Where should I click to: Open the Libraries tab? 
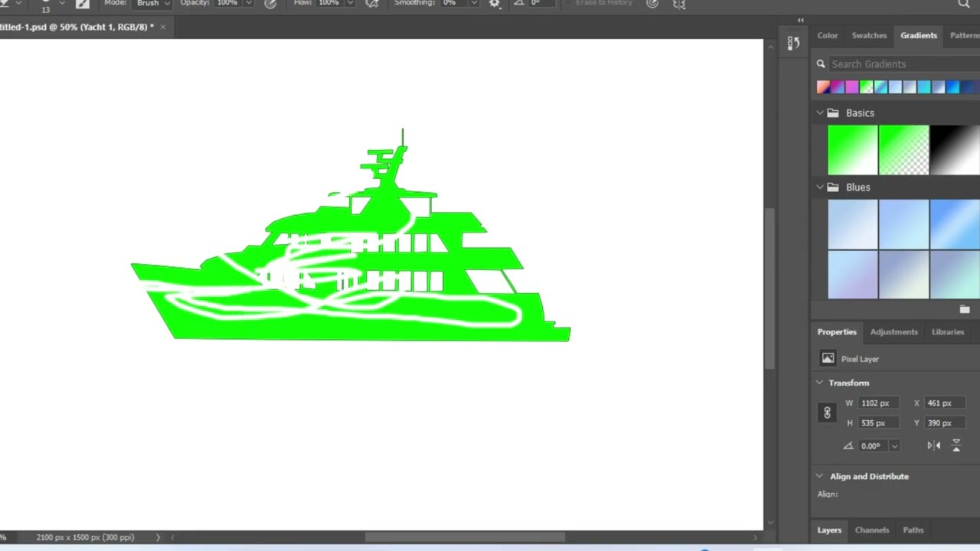click(x=948, y=331)
